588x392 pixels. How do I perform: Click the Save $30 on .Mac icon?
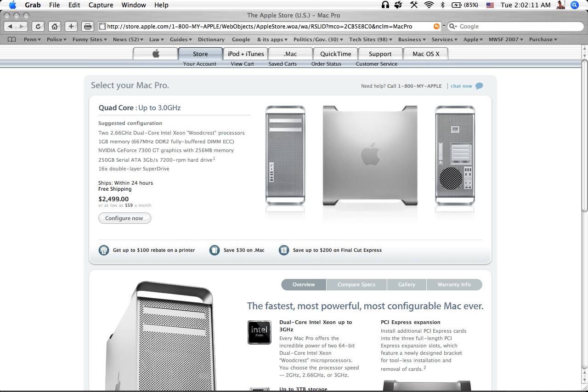coord(215,250)
